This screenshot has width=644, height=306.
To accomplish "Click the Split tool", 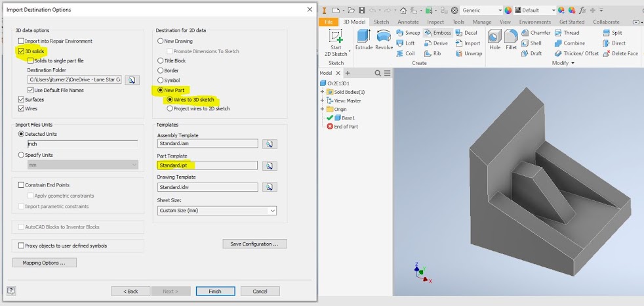I will [613, 33].
